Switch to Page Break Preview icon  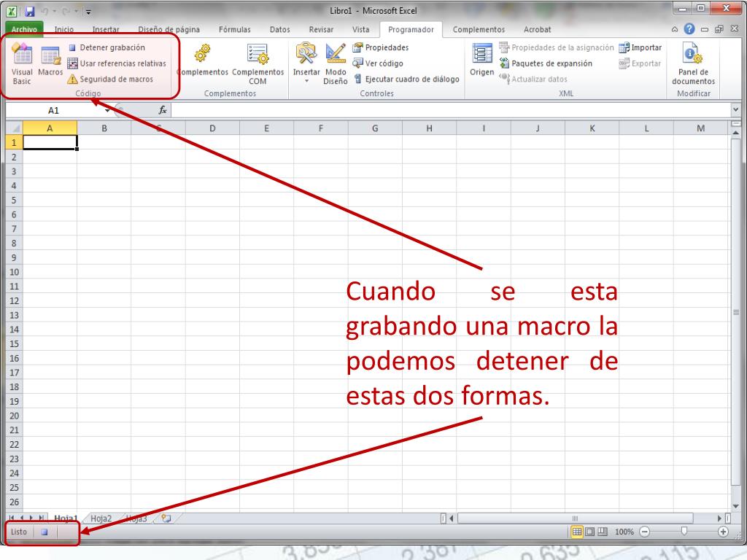(603, 532)
